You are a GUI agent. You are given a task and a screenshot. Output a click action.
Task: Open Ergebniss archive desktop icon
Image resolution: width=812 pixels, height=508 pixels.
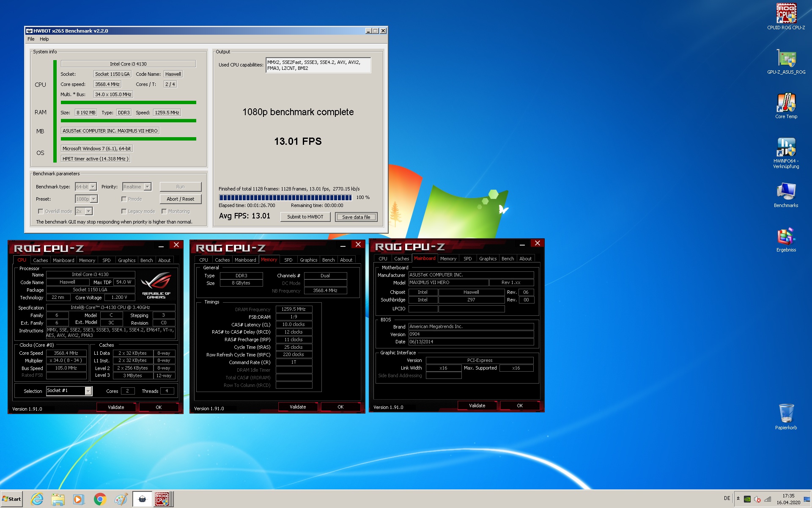click(x=786, y=239)
